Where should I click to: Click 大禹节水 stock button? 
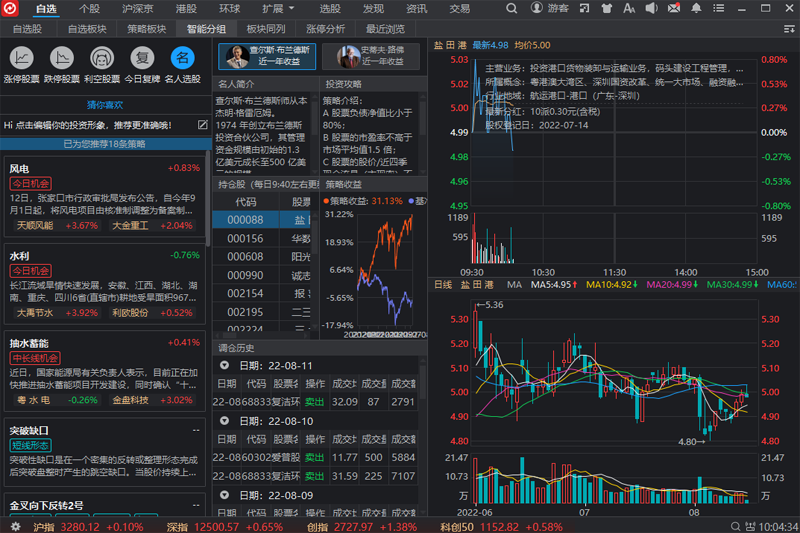56,313
